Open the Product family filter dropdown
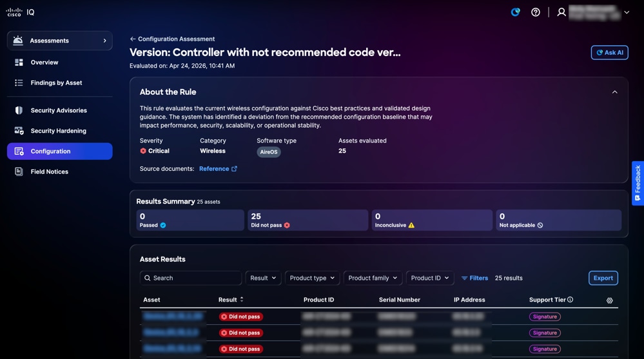 coord(373,278)
